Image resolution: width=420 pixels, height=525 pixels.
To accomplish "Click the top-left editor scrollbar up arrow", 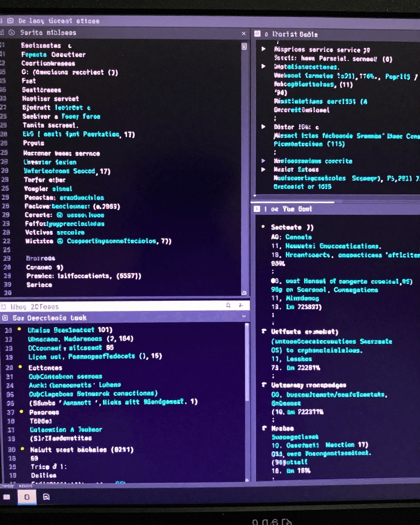I will point(244,46).
